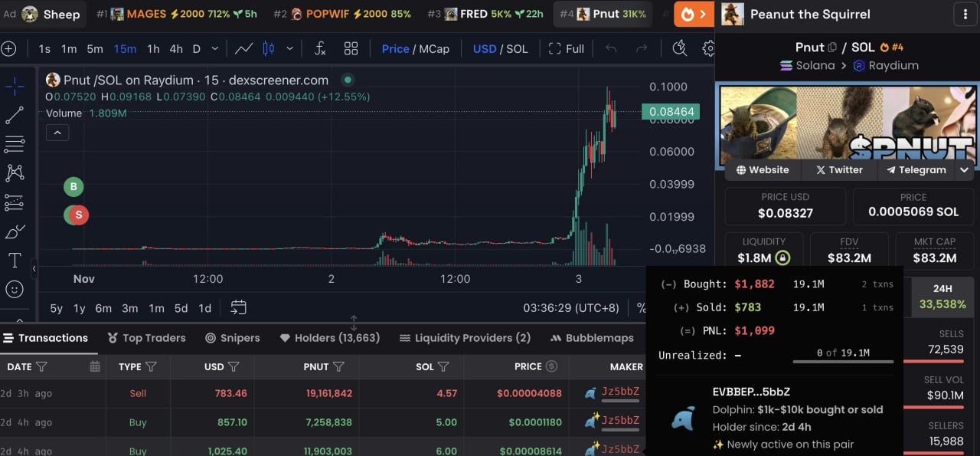Click the red S sell marker
This screenshot has width=980, height=456.
click(78, 215)
